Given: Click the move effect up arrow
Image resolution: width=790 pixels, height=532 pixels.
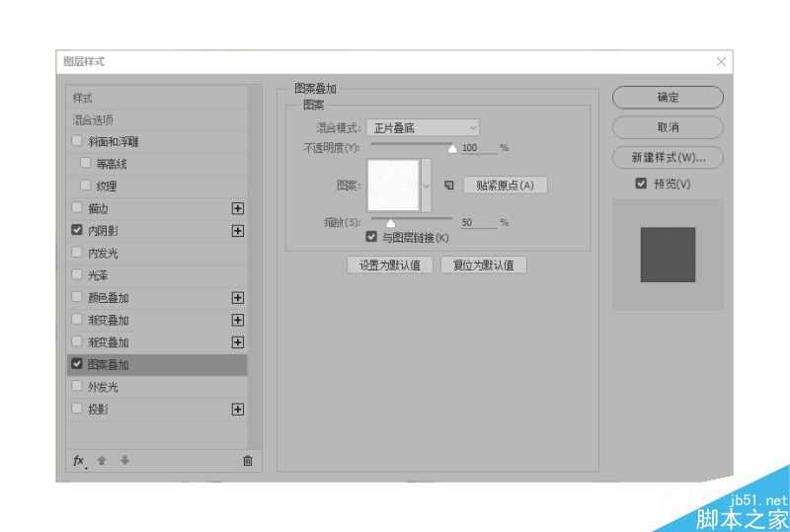Looking at the screenshot, I should tap(102, 461).
